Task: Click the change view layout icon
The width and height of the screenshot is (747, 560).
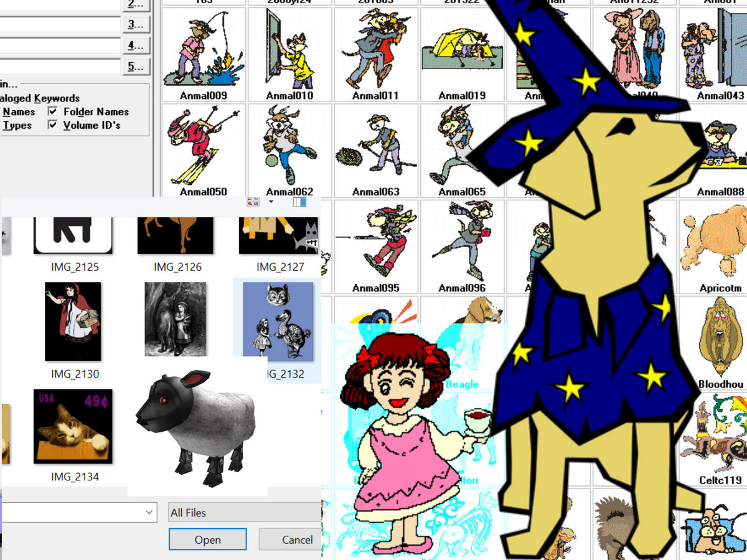Action: pyautogui.click(x=253, y=202)
